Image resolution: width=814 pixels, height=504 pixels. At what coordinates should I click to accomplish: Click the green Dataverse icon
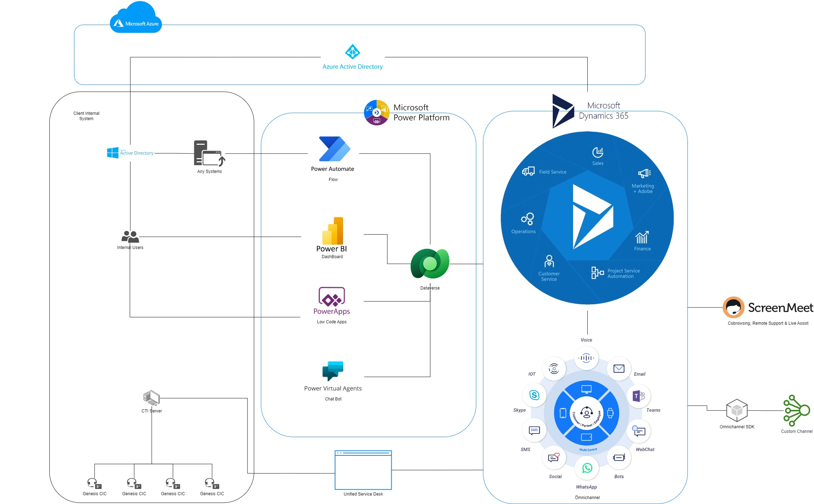click(x=430, y=264)
